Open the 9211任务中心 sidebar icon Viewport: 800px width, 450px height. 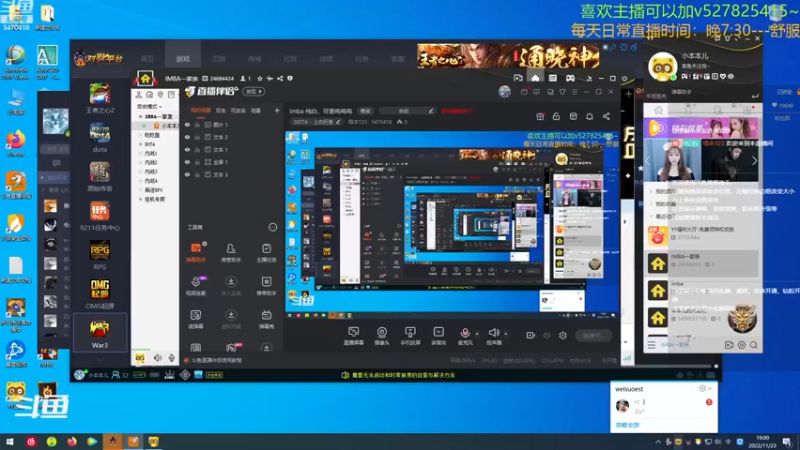tap(99, 216)
